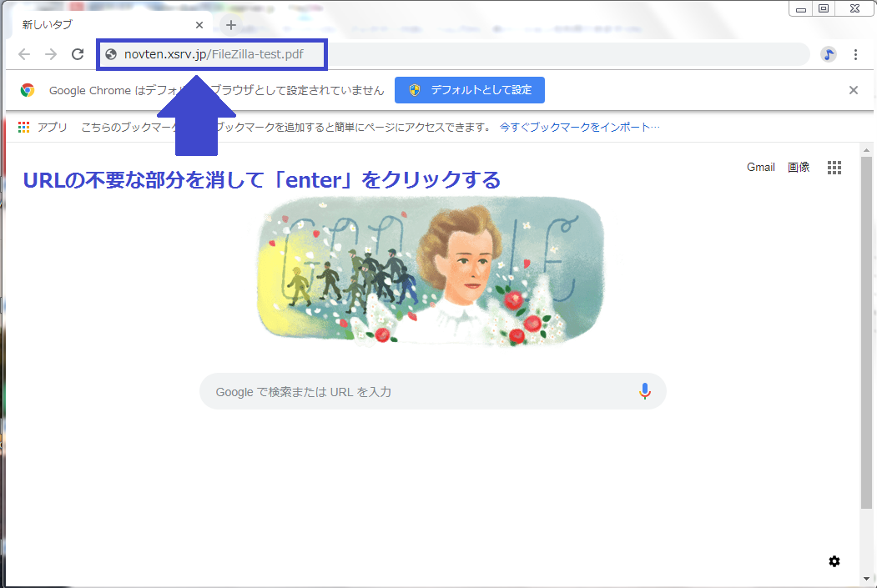
Task: Close the 新しいタブ tab
Action: (199, 25)
